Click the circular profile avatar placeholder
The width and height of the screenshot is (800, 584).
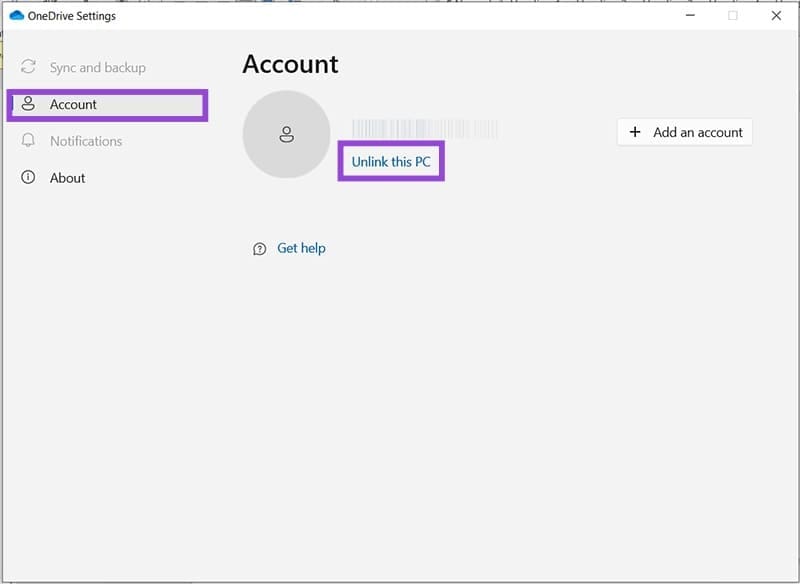point(287,134)
